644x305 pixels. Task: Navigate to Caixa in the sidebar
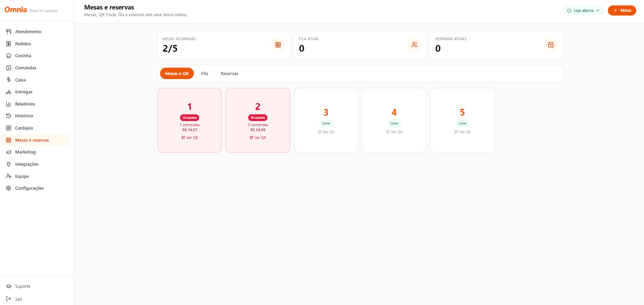[x=36, y=80]
